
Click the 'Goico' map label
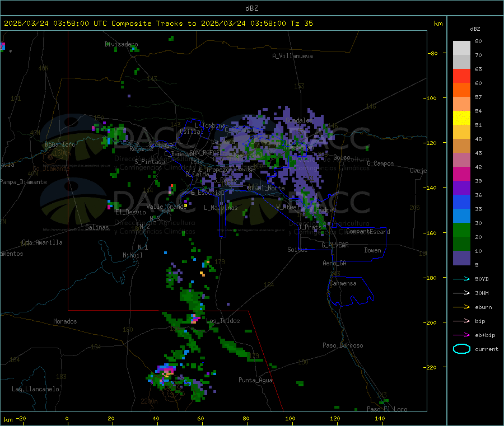pyautogui.click(x=342, y=157)
